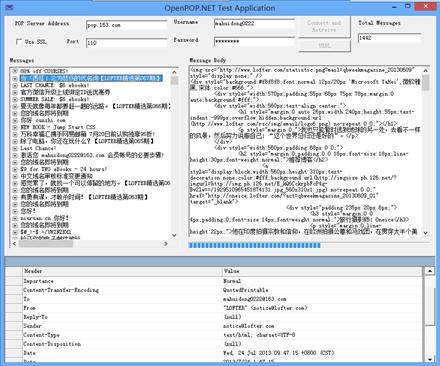Select the '中文域名审核标准变更通知' message
This screenshot has width=440, height=366.
coord(57,176)
